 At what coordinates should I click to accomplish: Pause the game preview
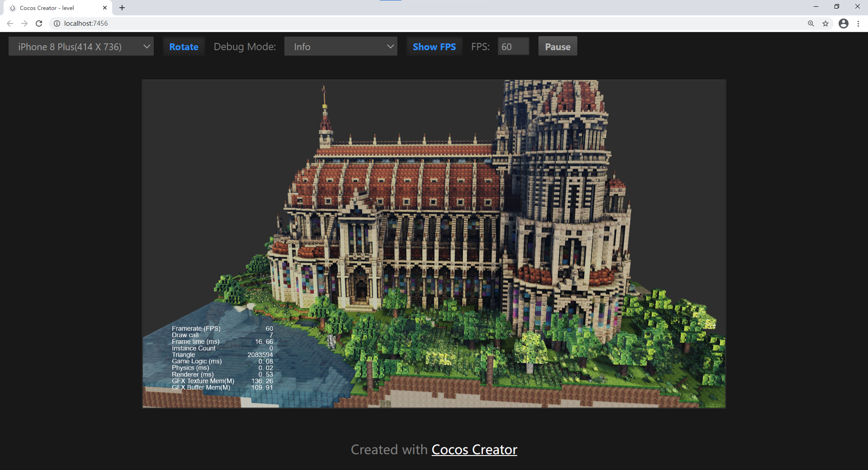(557, 46)
